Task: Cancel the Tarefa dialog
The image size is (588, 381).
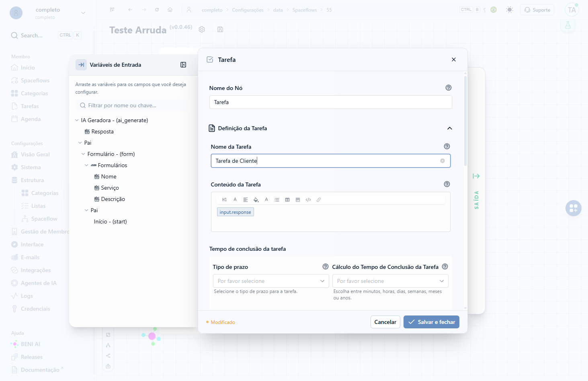Action: coord(385,322)
